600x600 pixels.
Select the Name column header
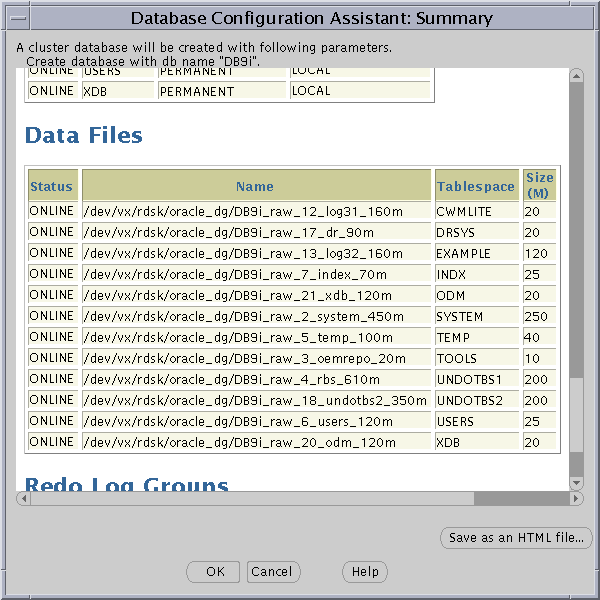(x=255, y=186)
